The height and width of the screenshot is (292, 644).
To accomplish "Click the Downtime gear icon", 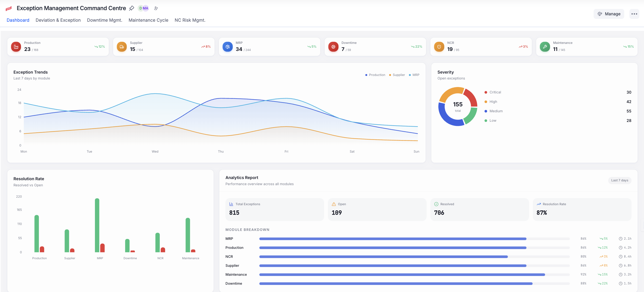I will pyautogui.click(x=333, y=46).
